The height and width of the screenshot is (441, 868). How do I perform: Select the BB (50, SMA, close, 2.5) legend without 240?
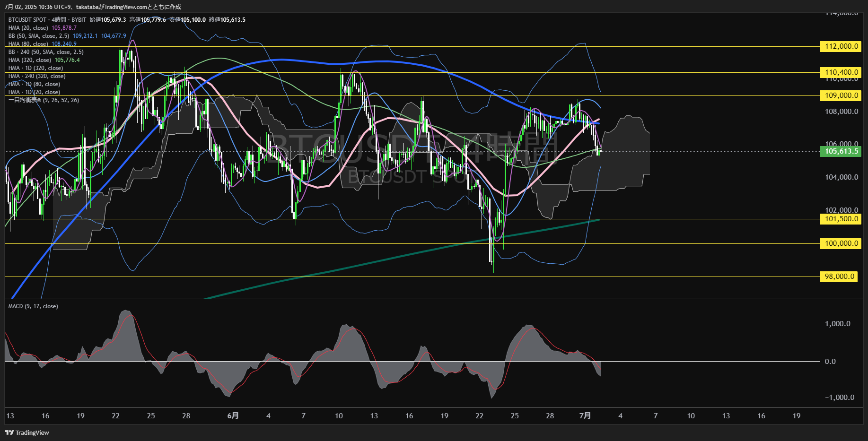39,36
